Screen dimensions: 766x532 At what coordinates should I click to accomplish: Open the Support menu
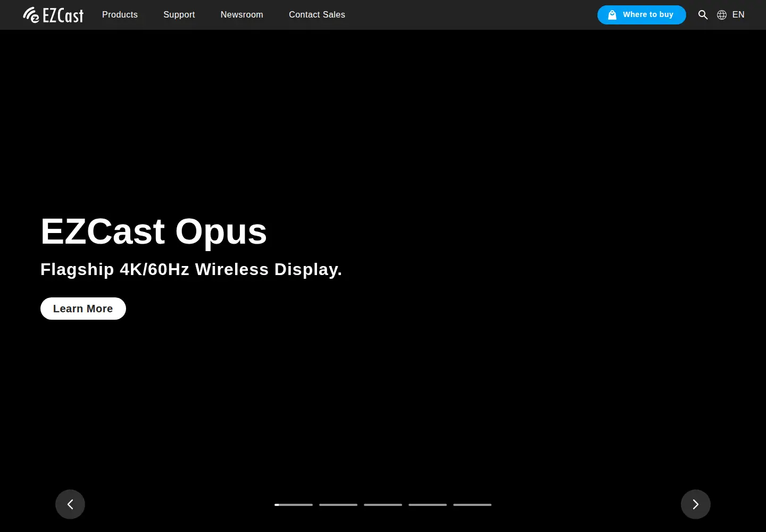pyautogui.click(x=179, y=15)
